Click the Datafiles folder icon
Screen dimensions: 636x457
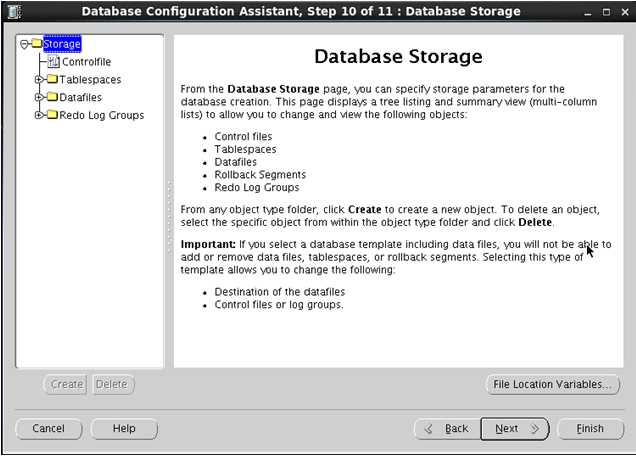pos(52,97)
